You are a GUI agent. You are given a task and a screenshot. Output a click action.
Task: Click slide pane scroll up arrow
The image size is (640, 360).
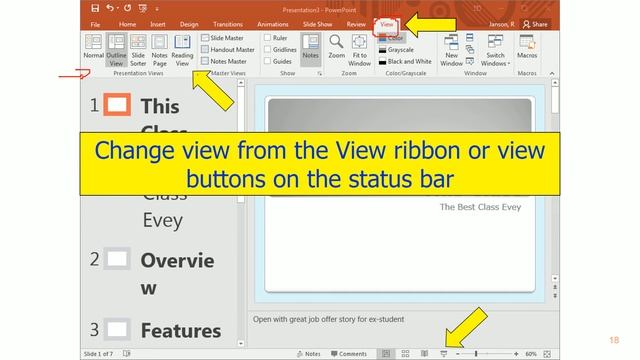click(x=555, y=83)
